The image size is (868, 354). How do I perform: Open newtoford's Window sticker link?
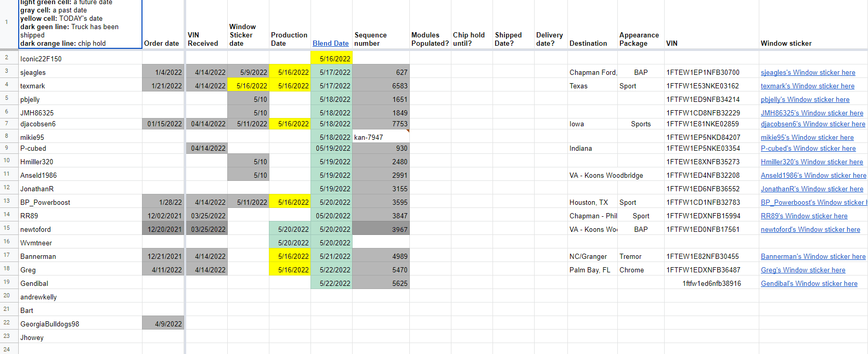810,230
